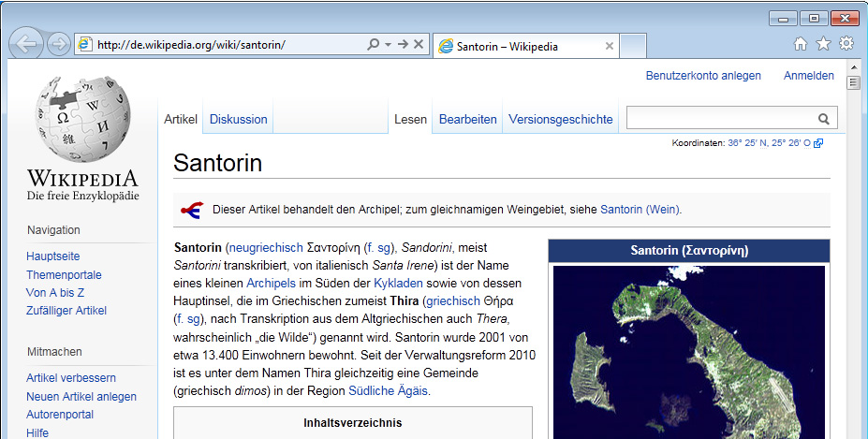Open Themenportale in sidebar
Screen dimensions: 868x439
point(64,274)
